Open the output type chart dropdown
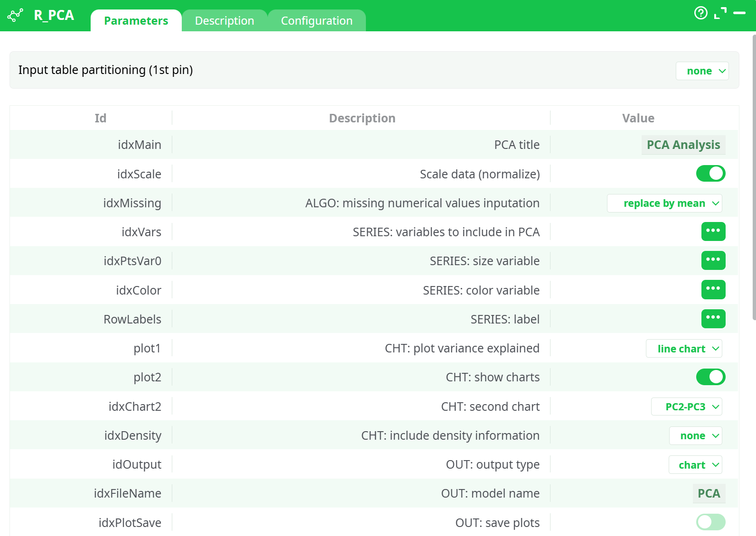This screenshot has width=756, height=536. 695,465
